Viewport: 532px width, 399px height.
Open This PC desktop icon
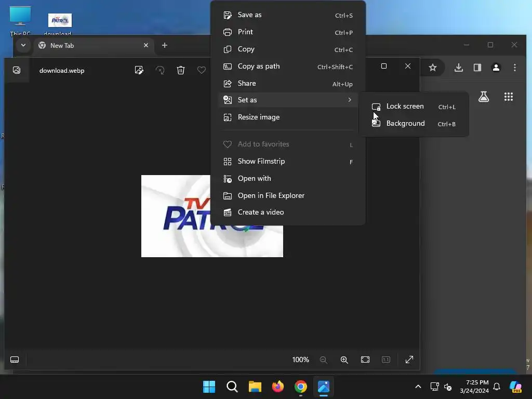(x=20, y=20)
